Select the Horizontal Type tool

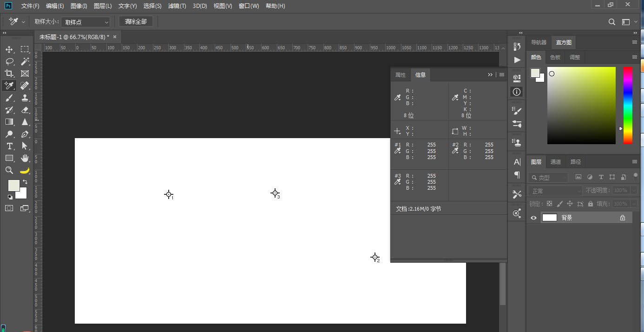click(9, 146)
